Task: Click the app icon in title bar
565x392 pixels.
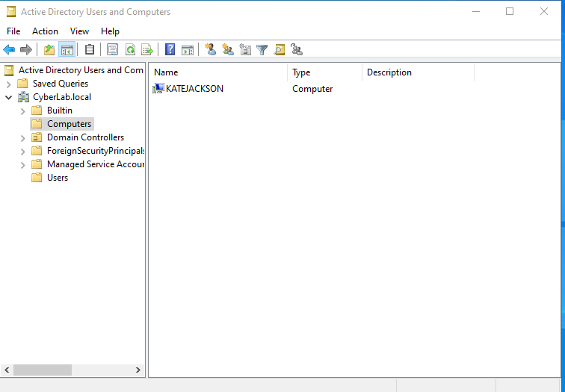Action: point(11,12)
